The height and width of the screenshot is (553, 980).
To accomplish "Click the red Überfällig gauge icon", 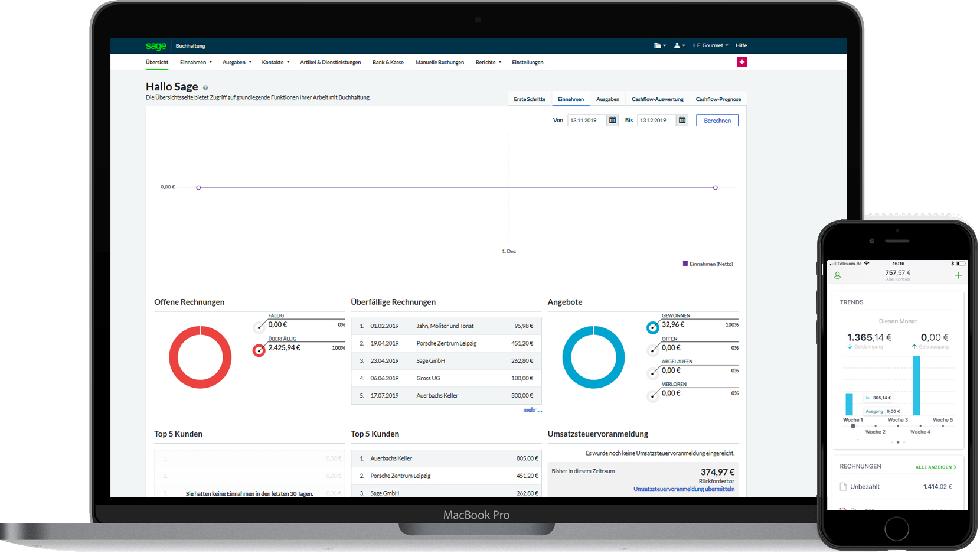I will [x=259, y=350].
